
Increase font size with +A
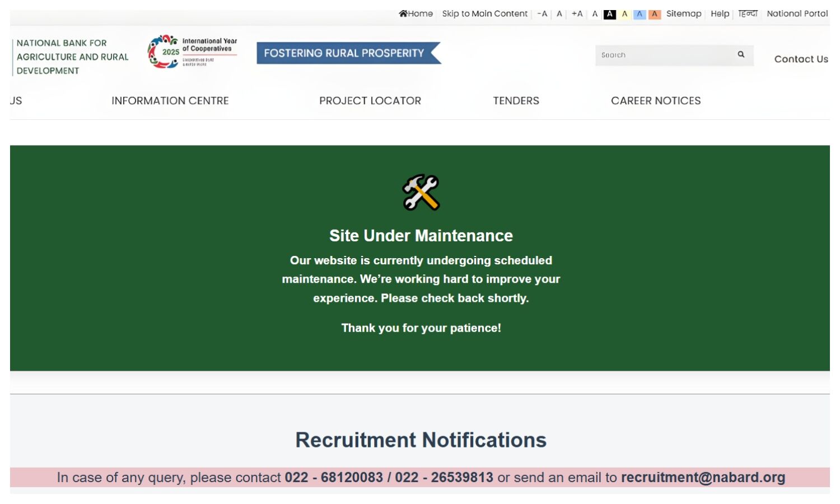(x=577, y=13)
